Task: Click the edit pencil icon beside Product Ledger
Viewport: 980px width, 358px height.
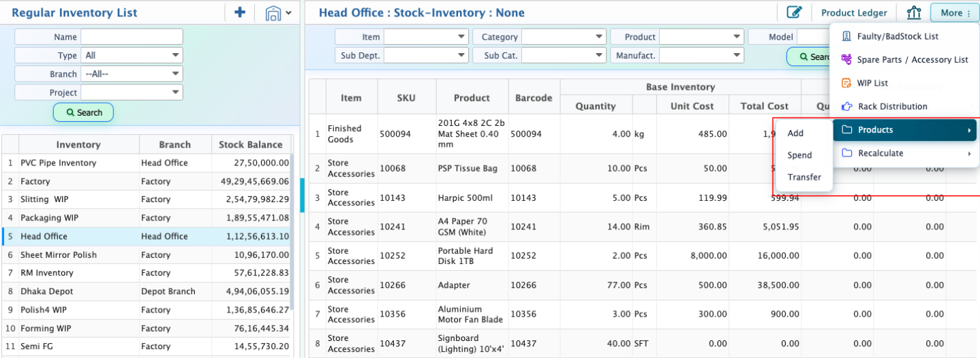Action: [794, 12]
